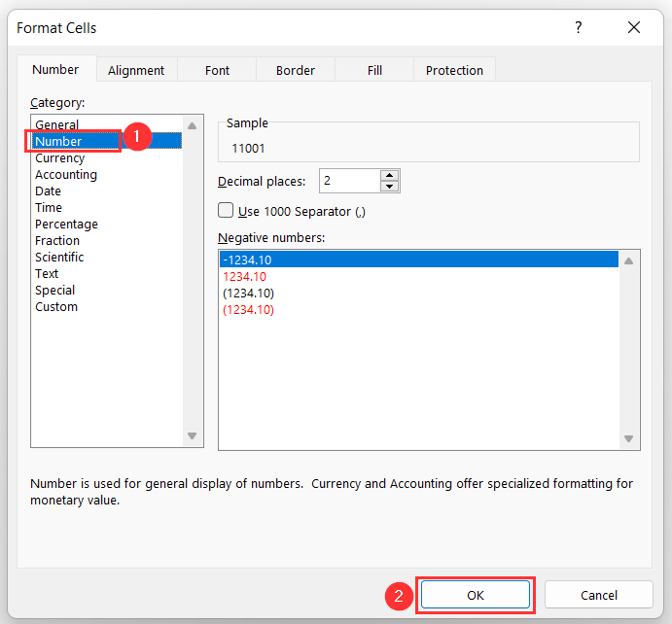Enable Use 1000 Separator checkbox

tap(226, 211)
